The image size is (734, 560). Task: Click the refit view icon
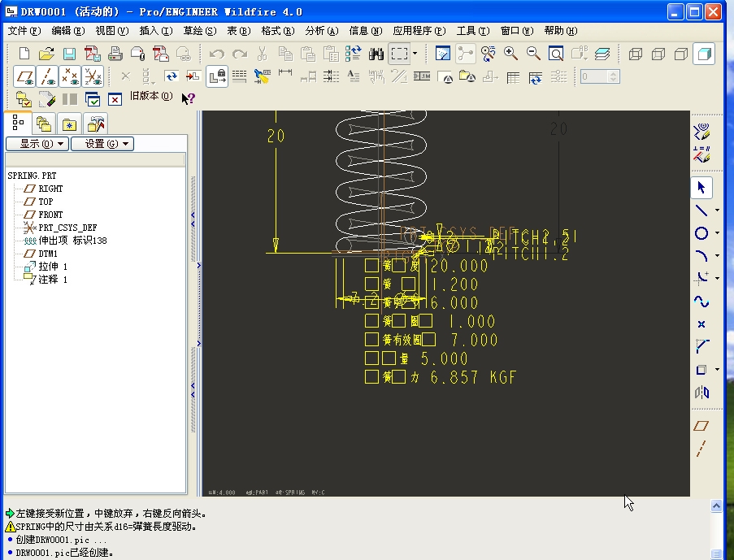(x=556, y=54)
